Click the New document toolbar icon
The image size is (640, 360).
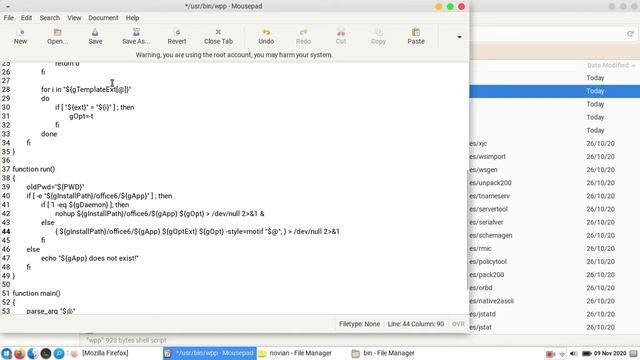[20, 36]
